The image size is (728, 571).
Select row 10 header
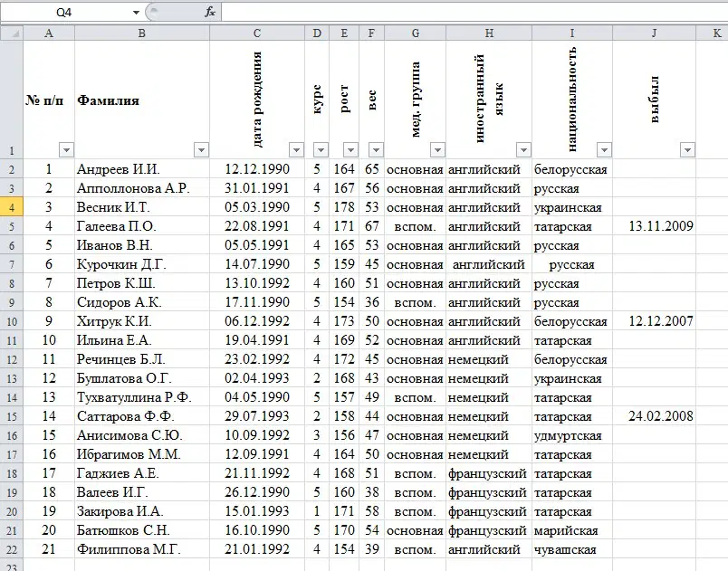pyautogui.click(x=12, y=321)
